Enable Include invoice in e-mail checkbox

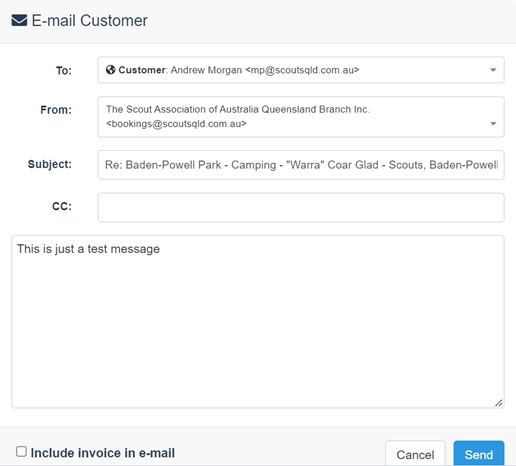[21, 452]
